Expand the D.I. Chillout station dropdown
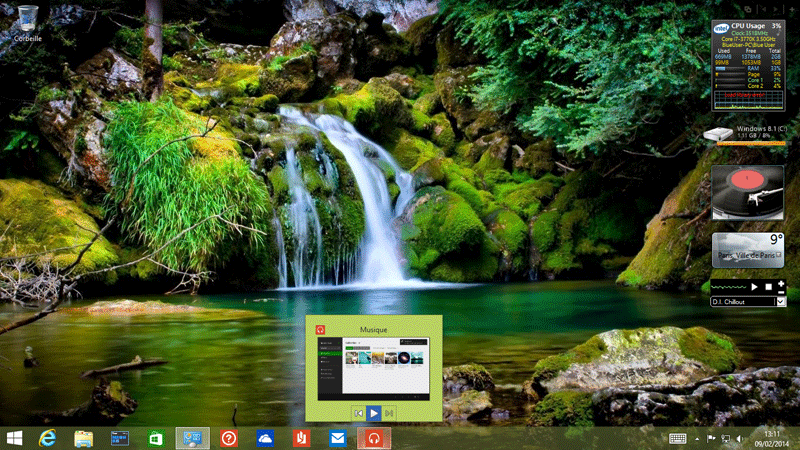The width and height of the screenshot is (800, 450). [780, 301]
